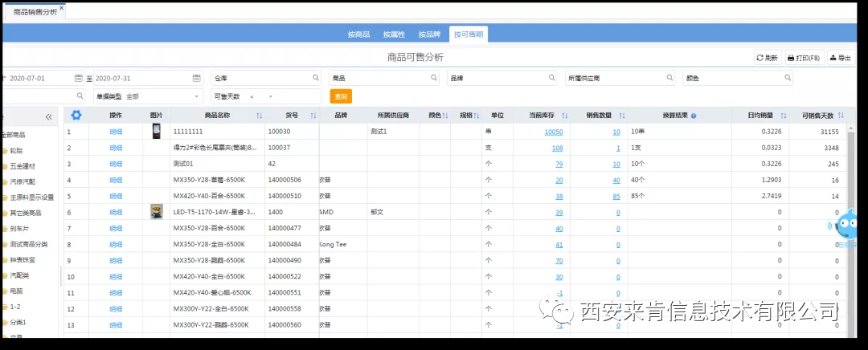868x350 pixels.
Task: Select 五金建材 category in tree
Action: (x=23, y=166)
